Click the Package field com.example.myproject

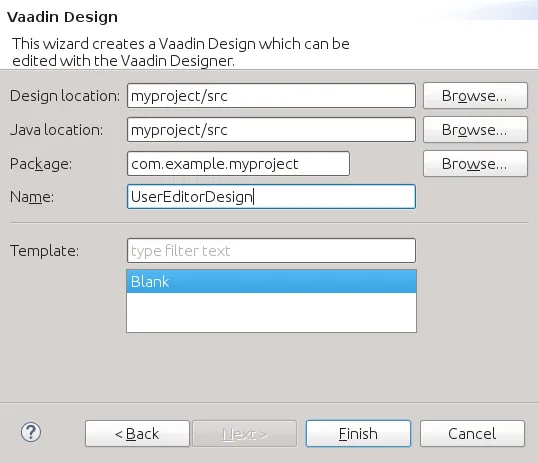click(238, 164)
